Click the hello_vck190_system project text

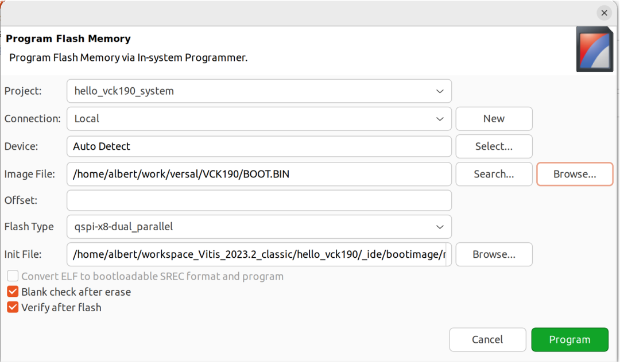[124, 91]
